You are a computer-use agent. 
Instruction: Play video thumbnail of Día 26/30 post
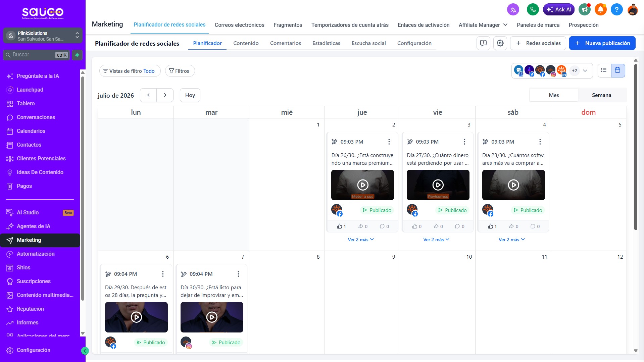362,185
